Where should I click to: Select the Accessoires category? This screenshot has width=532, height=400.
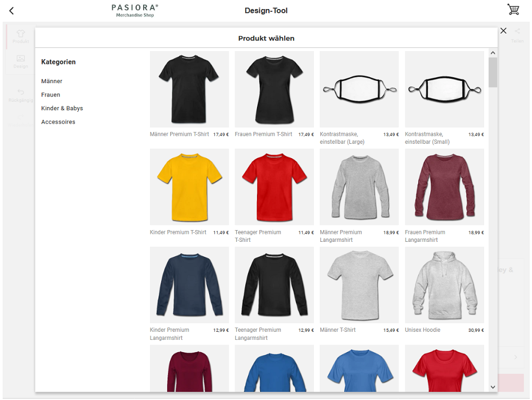pos(59,122)
